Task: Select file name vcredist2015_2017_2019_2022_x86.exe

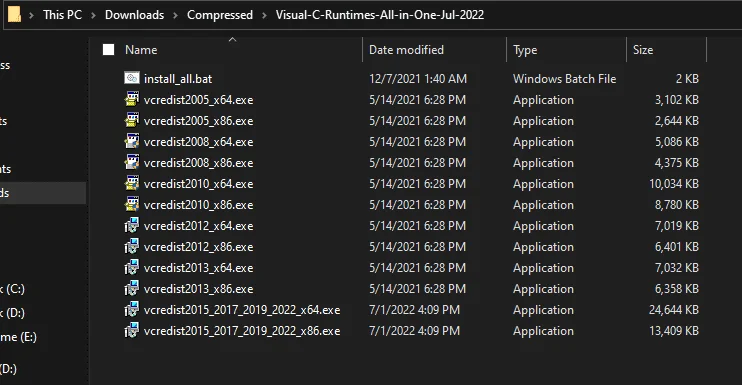Action: (242, 331)
